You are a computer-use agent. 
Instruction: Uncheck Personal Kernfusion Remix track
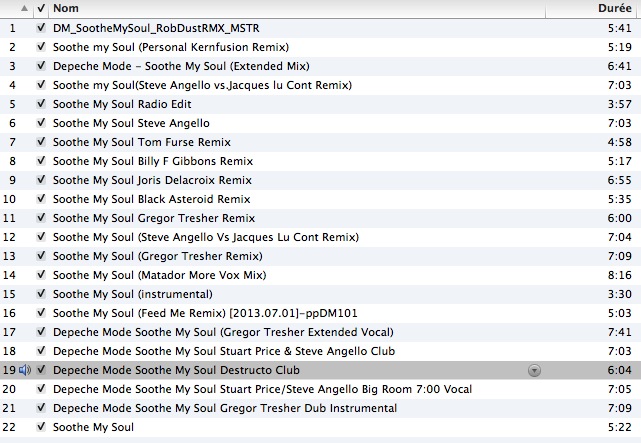(x=41, y=47)
